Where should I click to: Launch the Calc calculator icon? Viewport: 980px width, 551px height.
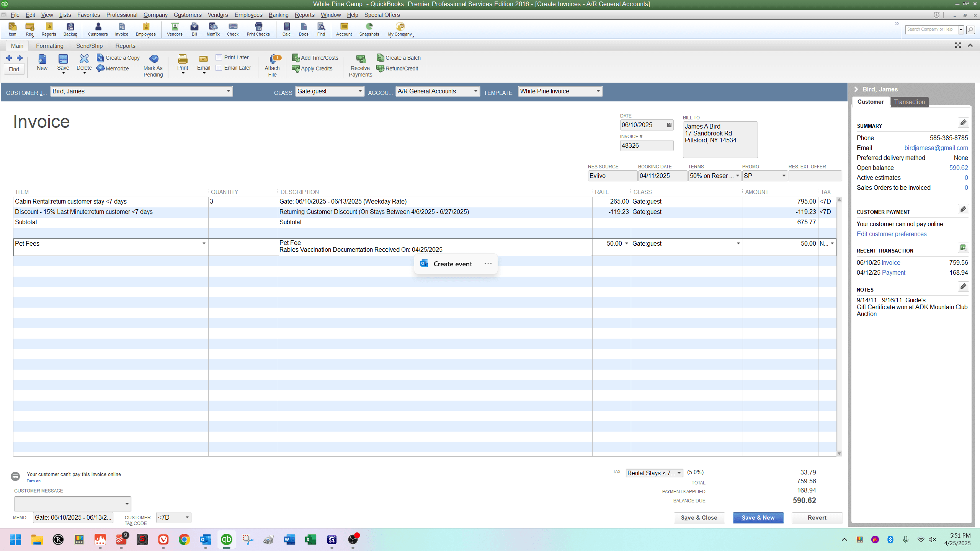(x=287, y=29)
